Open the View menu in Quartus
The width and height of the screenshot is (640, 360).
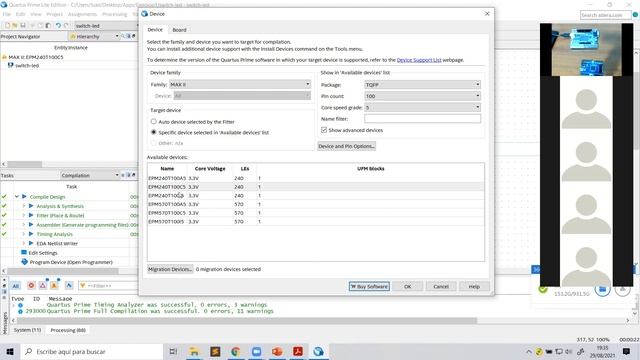(x=36, y=14)
